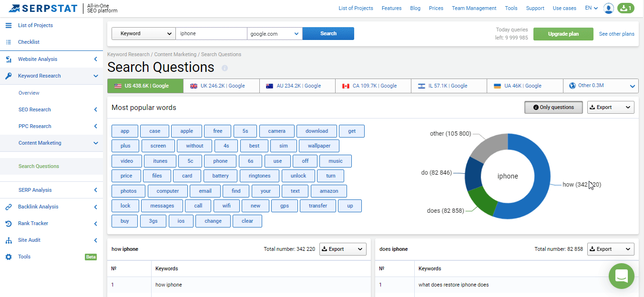Screen dimensions: 644x297
Task: Click the Website Analysis chart icon
Action: pyautogui.click(x=9, y=59)
